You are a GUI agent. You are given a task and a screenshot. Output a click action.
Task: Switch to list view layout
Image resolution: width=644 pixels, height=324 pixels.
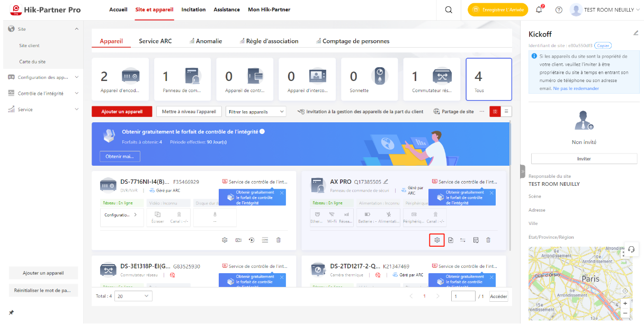click(506, 112)
